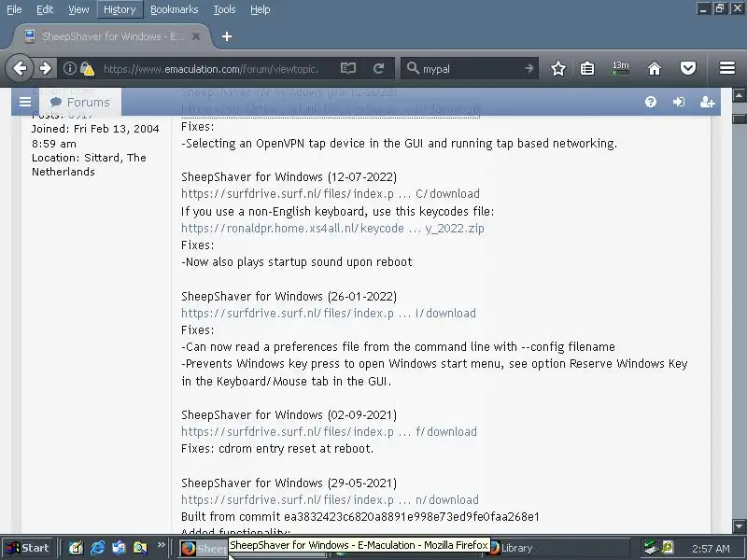The height and width of the screenshot is (560, 747).
Task: Click the text '-Now also plays startup sound upon reboot'
Action: pos(297,262)
